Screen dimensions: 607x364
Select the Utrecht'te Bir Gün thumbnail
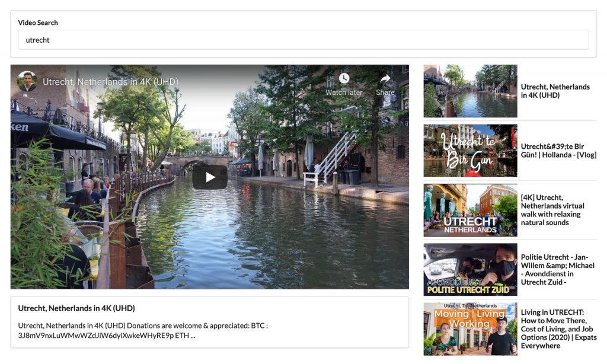point(470,151)
